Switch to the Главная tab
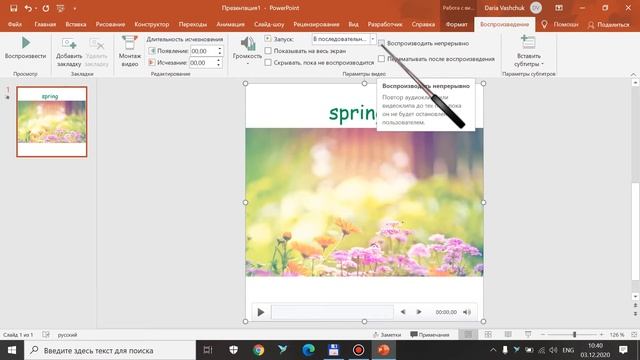The width and height of the screenshot is (640, 360). (x=45, y=24)
